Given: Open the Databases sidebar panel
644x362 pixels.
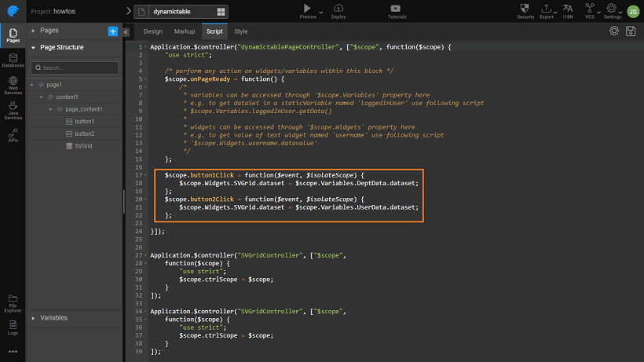Looking at the screenshot, I should [13, 60].
